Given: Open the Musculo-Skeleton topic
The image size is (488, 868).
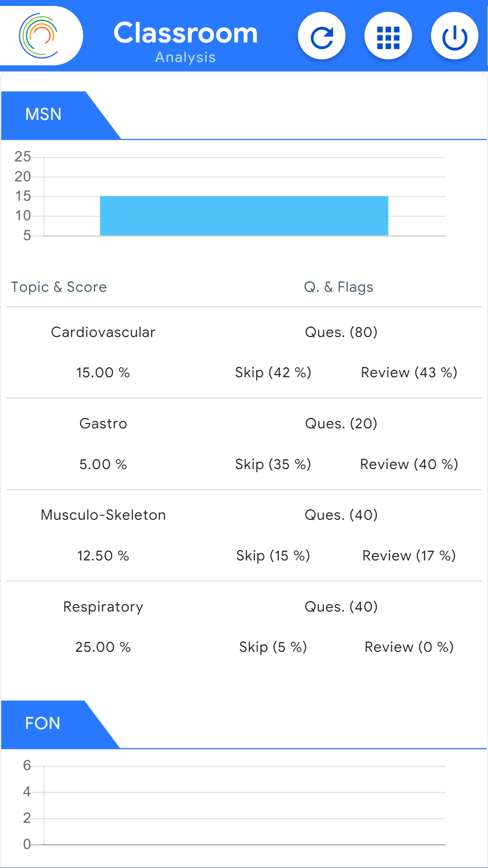Looking at the screenshot, I should [x=103, y=515].
